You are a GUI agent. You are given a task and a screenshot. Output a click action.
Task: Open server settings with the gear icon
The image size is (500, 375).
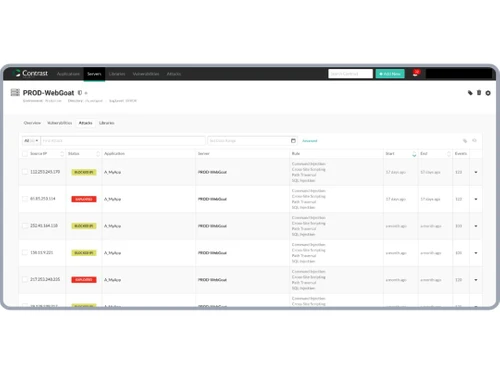click(x=488, y=93)
